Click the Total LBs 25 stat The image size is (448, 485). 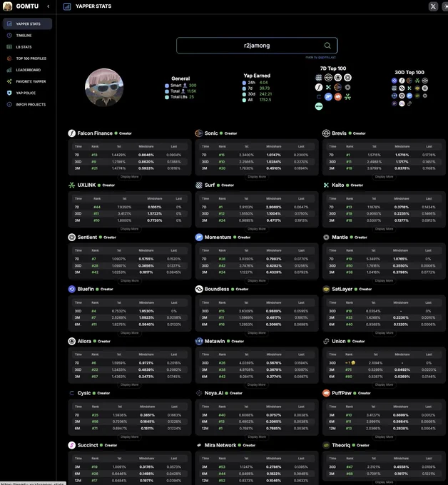(x=180, y=97)
